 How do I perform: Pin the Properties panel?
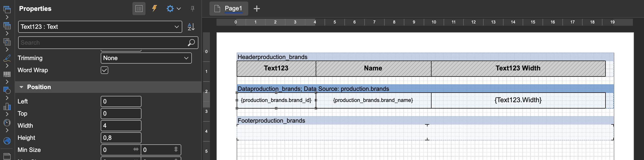click(192, 9)
